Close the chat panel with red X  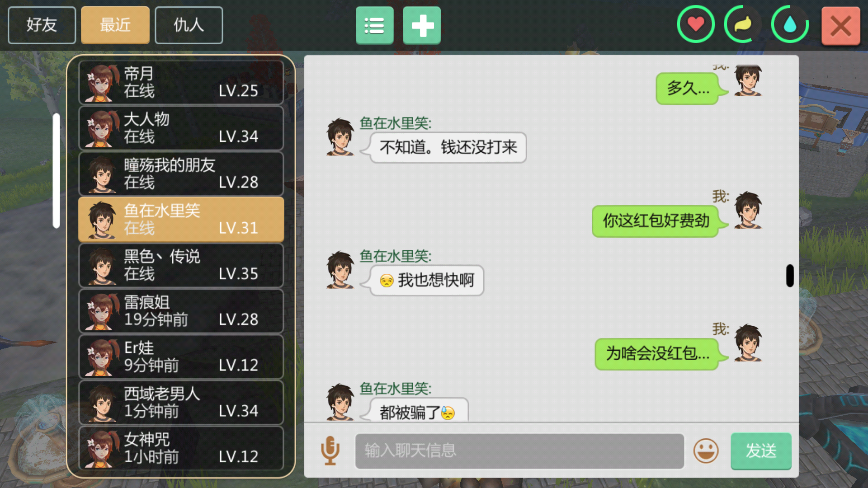click(840, 26)
